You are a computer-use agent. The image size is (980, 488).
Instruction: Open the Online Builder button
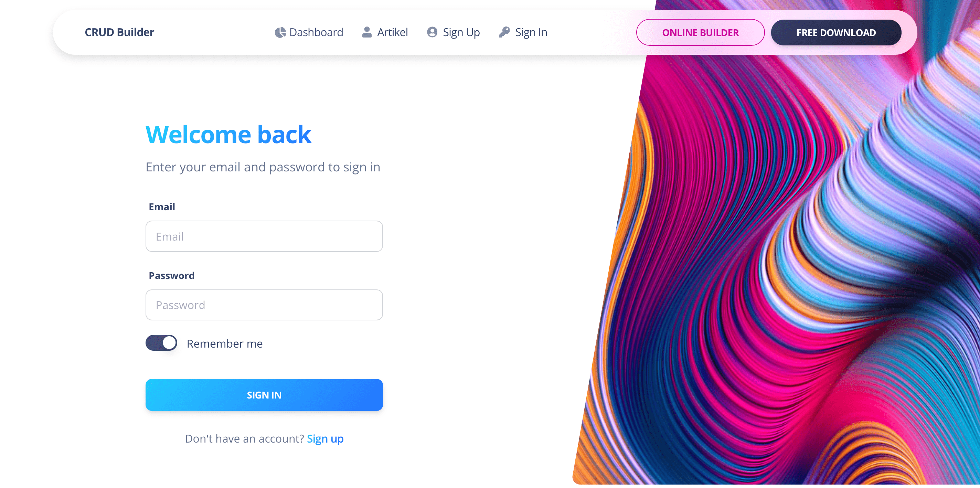[700, 33]
